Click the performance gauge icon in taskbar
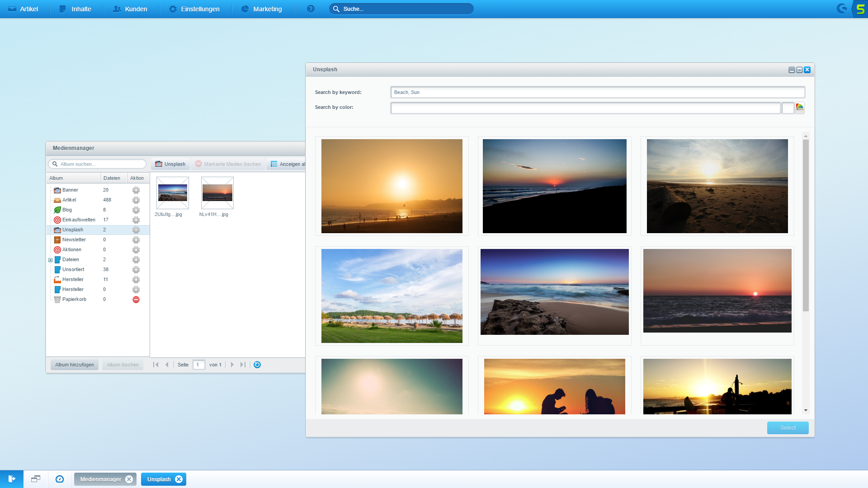868x488 pixels. pos(60,479)
